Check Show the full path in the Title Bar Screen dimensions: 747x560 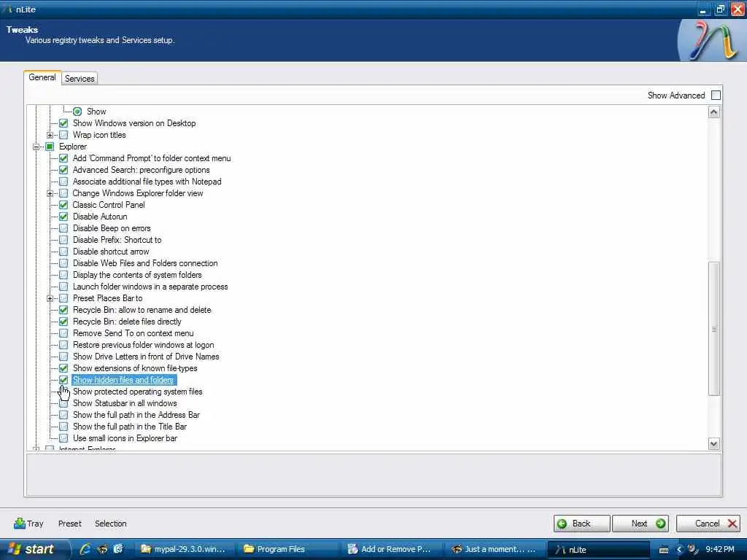pos(63,427)
